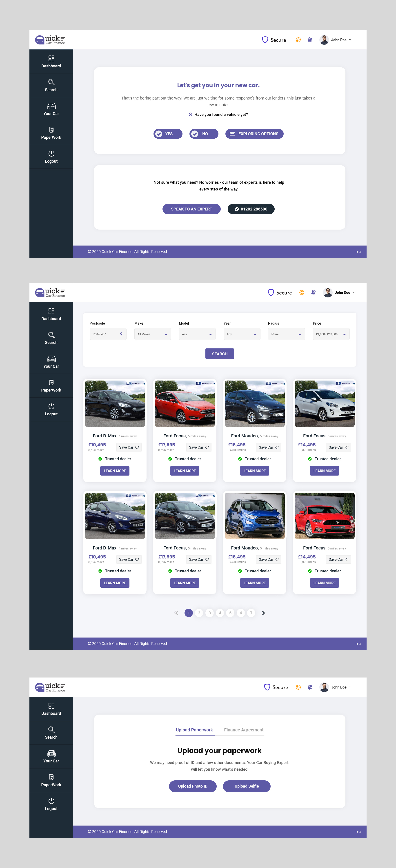
Task: Click the bell icon on the upload paperwork screen
Action: point(310,687)
